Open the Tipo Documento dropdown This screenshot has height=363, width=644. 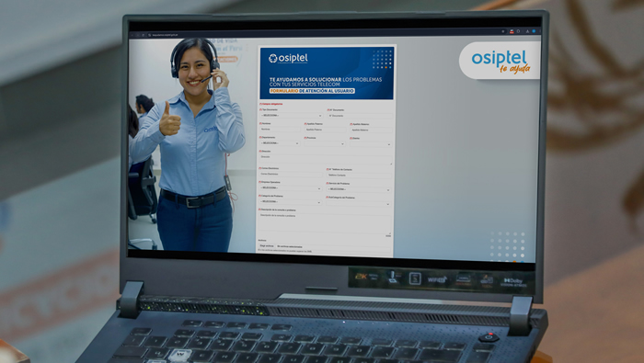tap(292, 116)
